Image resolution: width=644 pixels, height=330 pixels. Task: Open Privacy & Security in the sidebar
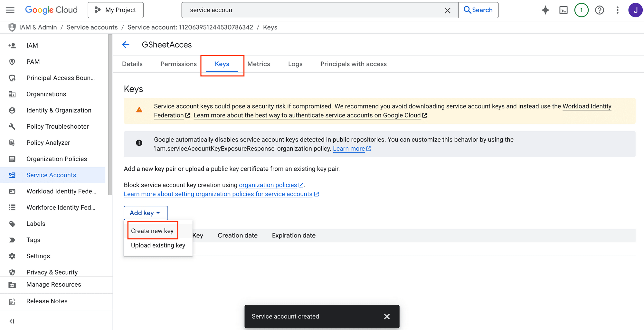click(53, 272)
